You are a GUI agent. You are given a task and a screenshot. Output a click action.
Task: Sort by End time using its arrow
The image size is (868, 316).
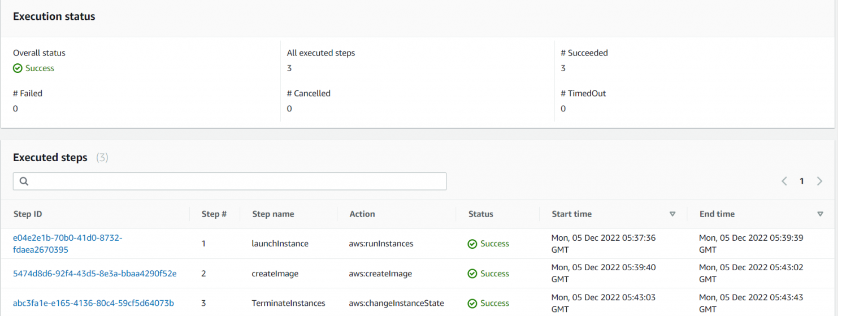point(820,214)
